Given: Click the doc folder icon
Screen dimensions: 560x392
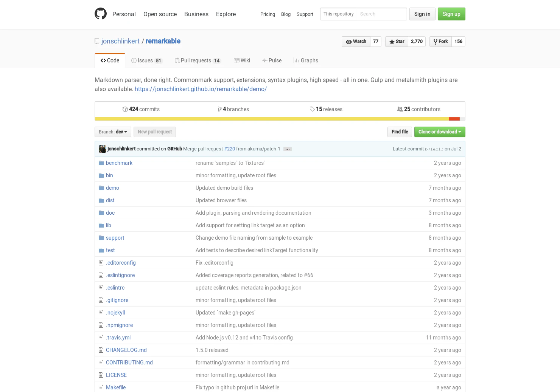Looking at the screenshot, I should pyautogui.click(x=101, y=213).
